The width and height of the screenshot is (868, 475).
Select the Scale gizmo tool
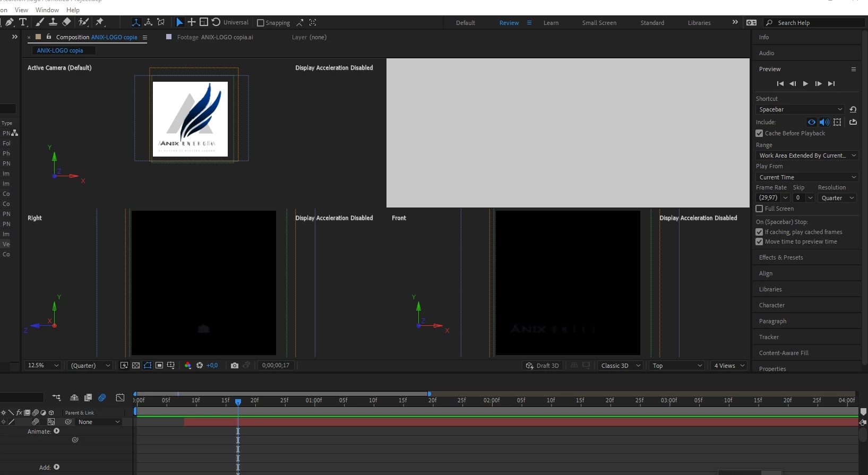point(204,22)
